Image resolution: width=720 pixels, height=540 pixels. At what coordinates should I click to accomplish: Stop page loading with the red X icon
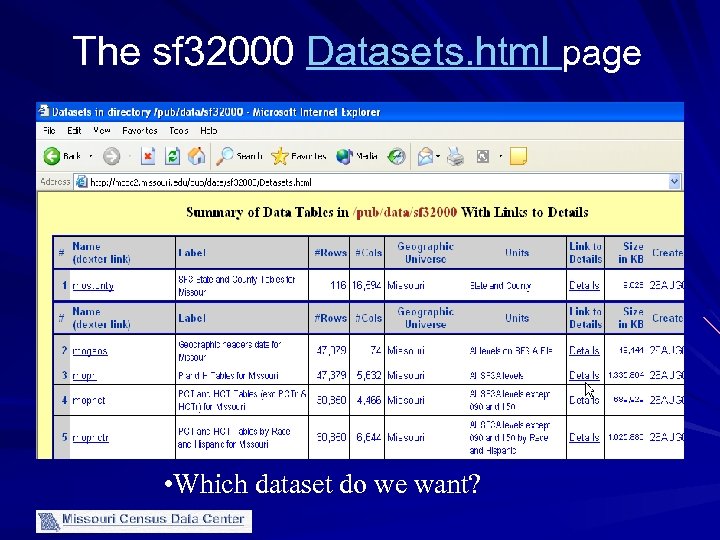click(147, 156)
